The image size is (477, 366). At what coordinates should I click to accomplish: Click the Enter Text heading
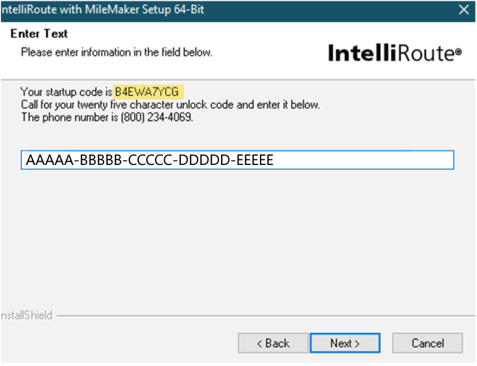coord(39,34)
